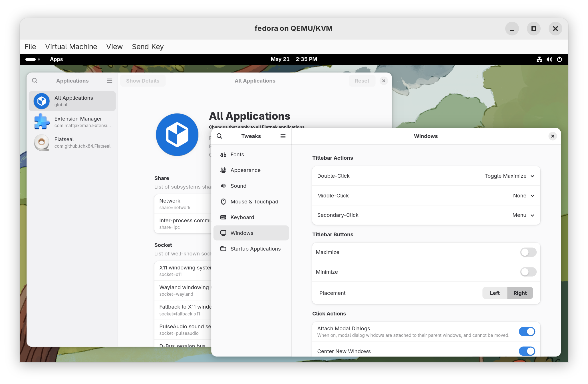Click the Fonts icon in the Tweaks sidebar
The width and height of the screenshot is (588, 384).
coord(223,155)
